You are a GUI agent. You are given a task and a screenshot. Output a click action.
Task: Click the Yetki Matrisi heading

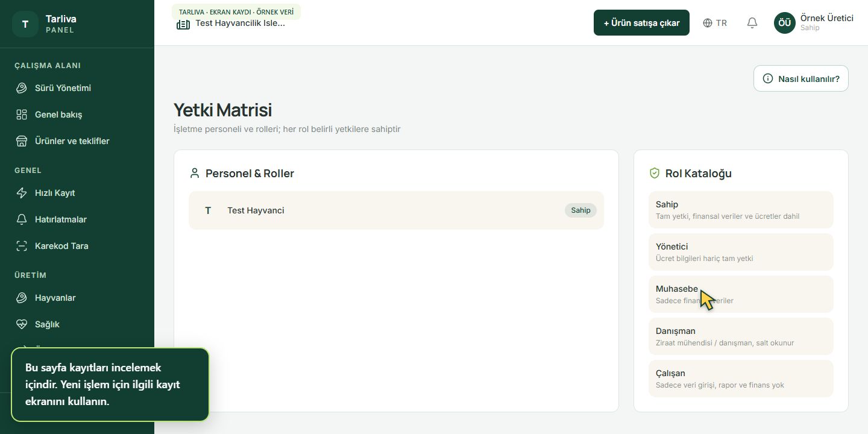point(222,110)
